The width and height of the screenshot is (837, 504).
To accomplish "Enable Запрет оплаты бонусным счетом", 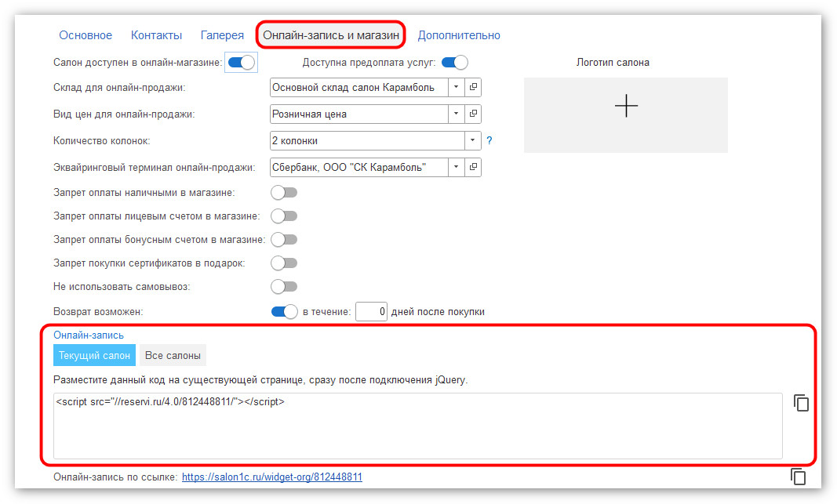I will (284, 240).
